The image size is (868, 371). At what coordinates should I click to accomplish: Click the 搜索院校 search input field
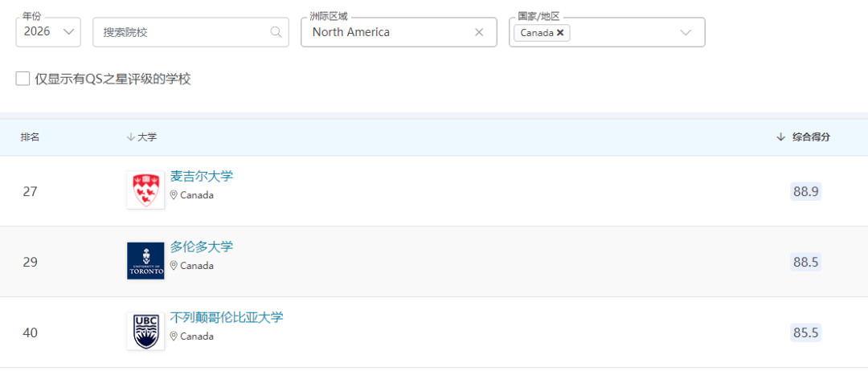point(190,32)
